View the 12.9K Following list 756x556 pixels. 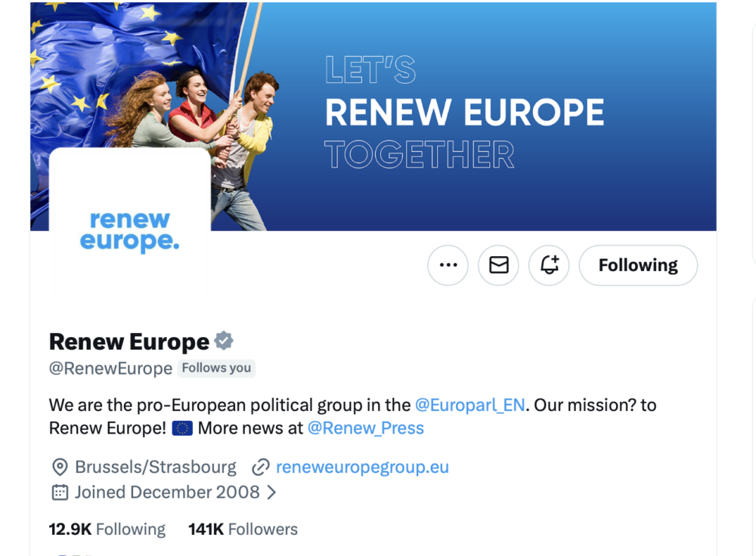(x=107, y=529)
